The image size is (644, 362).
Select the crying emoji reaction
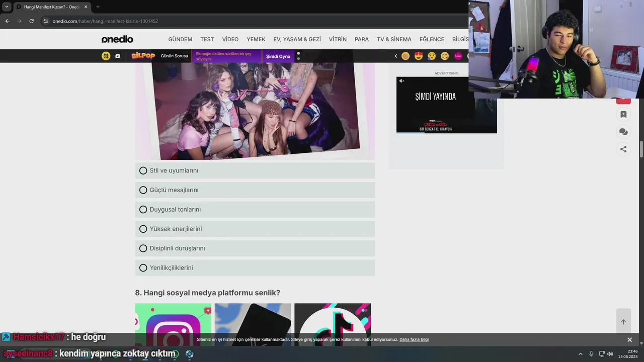(x=432, y=56)
